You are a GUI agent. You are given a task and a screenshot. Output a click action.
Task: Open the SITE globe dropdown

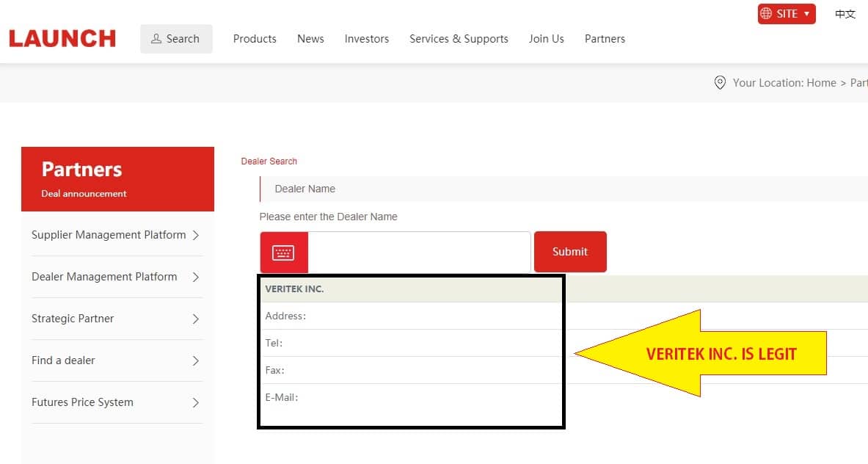pyautogui.click(x=786, y=14)
